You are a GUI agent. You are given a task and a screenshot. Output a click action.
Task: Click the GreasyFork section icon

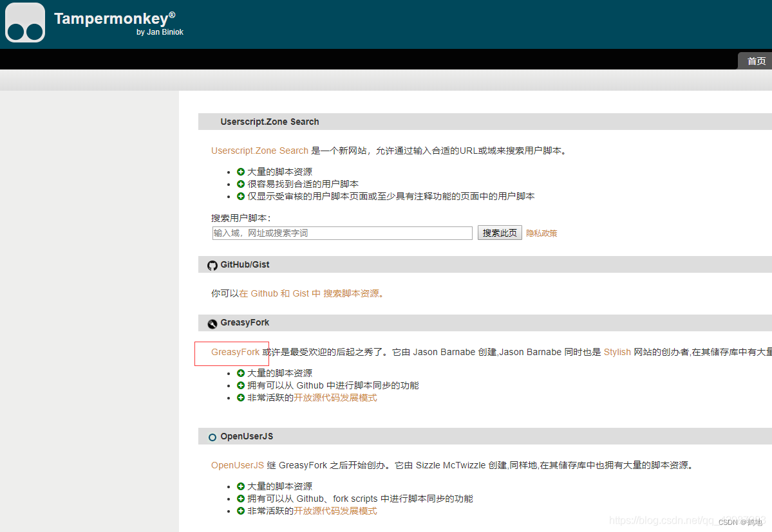click(x=212, y=324)
